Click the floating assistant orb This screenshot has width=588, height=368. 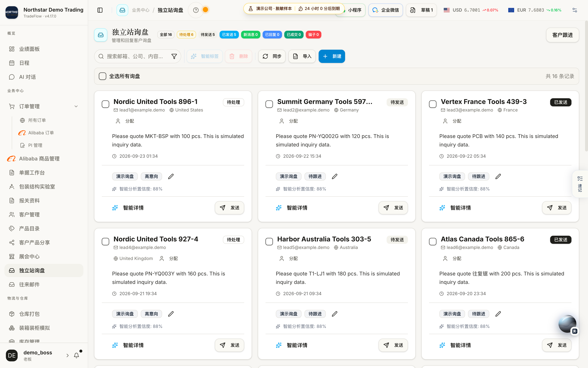567,324
